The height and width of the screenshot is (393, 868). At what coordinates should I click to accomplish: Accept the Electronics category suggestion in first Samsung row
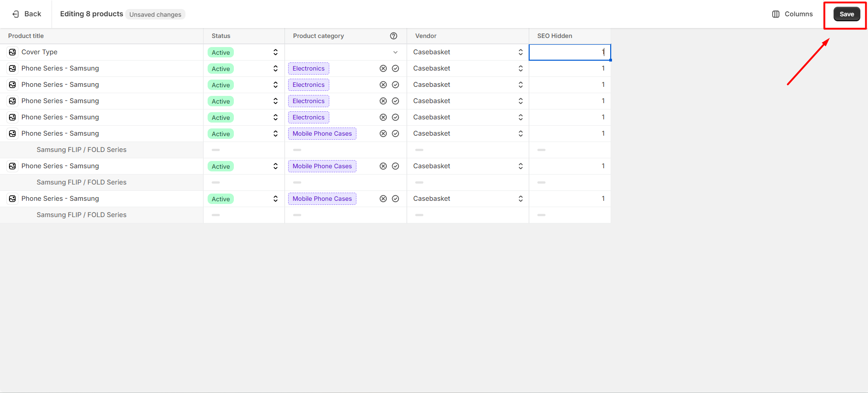395,69
